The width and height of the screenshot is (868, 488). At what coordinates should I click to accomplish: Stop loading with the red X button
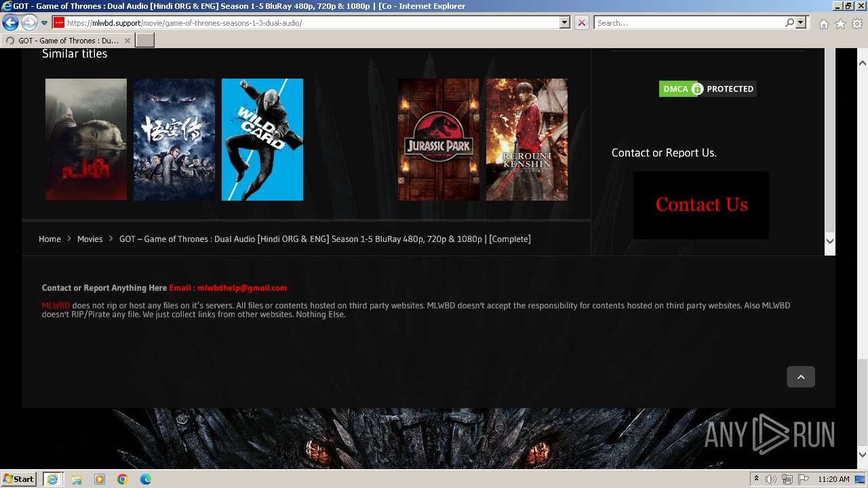coord(582,22)
